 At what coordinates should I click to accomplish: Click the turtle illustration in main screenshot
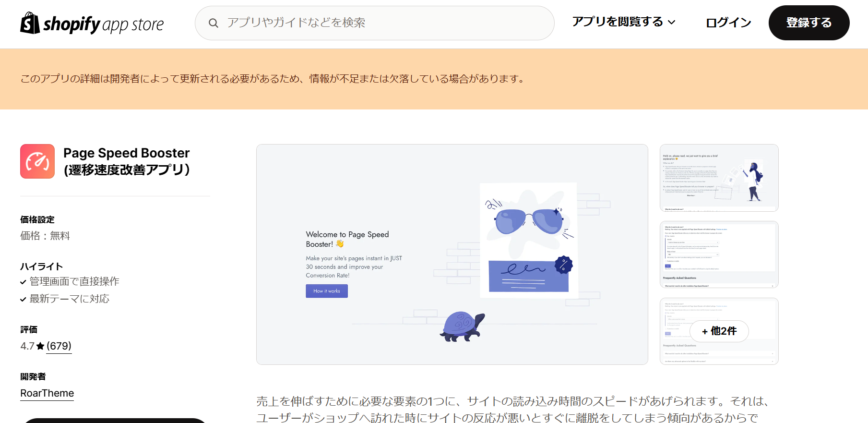[x=462, y=326]
